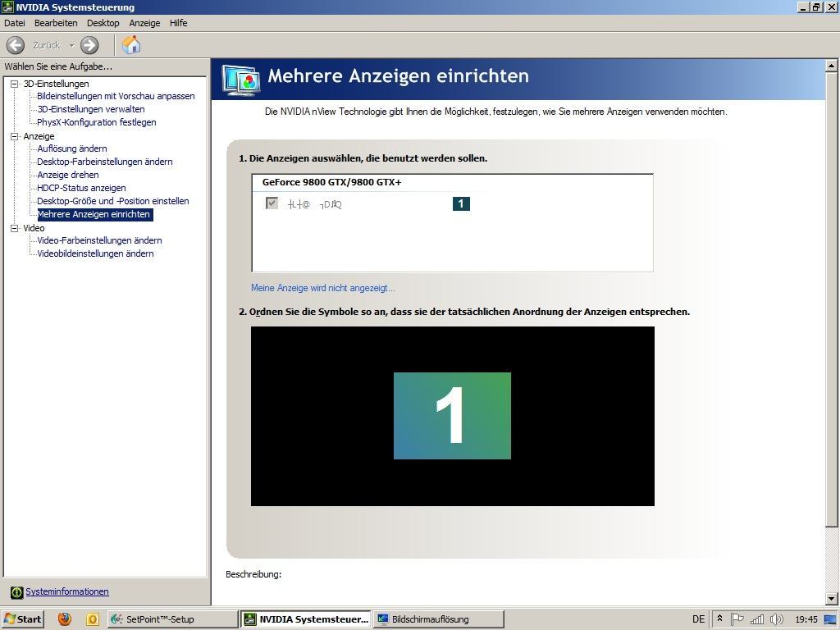Open the Hilfe menu
The image size is (840, 630).
pyautogui.click(x=178, y=23)
